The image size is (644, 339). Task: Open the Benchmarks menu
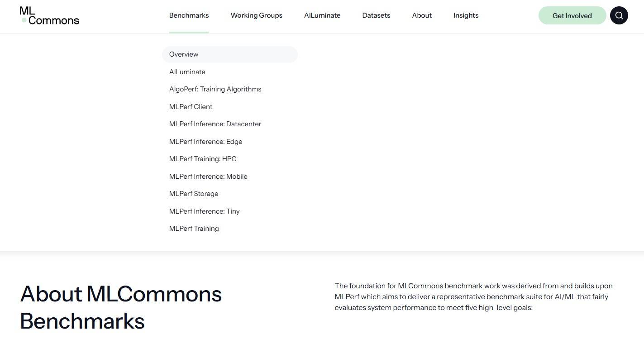click(189, 15)
